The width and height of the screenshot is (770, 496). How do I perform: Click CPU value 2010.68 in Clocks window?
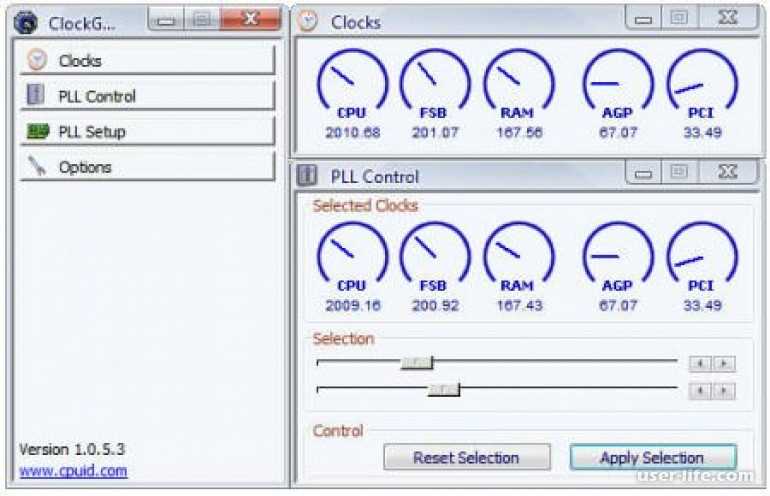click(353, 132)
